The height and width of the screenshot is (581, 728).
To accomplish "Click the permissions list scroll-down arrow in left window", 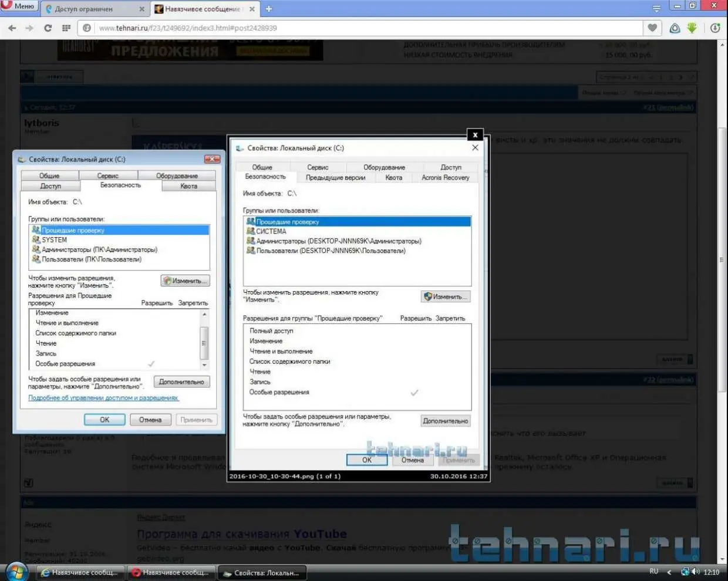I will coord(204,364).
